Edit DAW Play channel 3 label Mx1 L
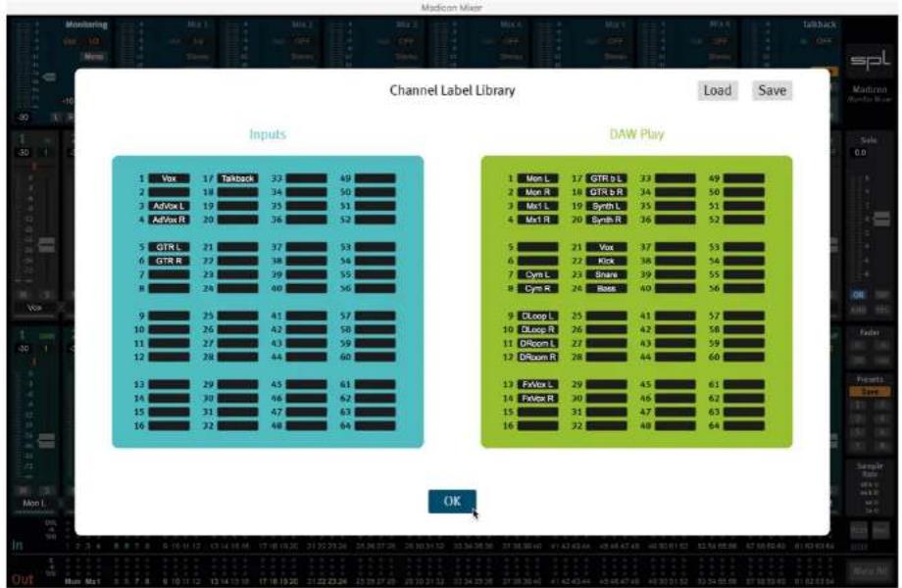This screenshot has width=902, height=588. (538, 206)
